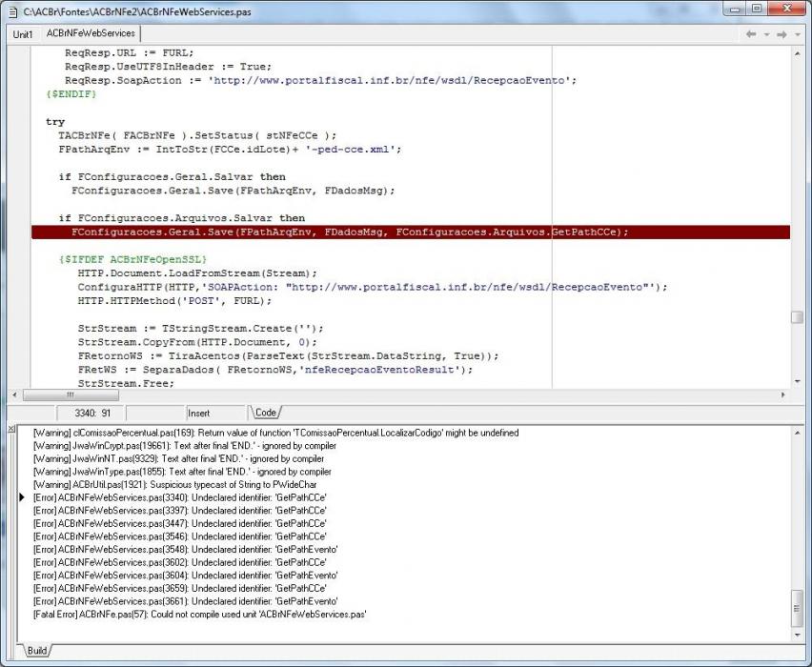This screenshot has width=812, height=667.
Task: Click the 3340: 91 cursor position indicator
Action: pyautogui.click(x=92, y=413)
